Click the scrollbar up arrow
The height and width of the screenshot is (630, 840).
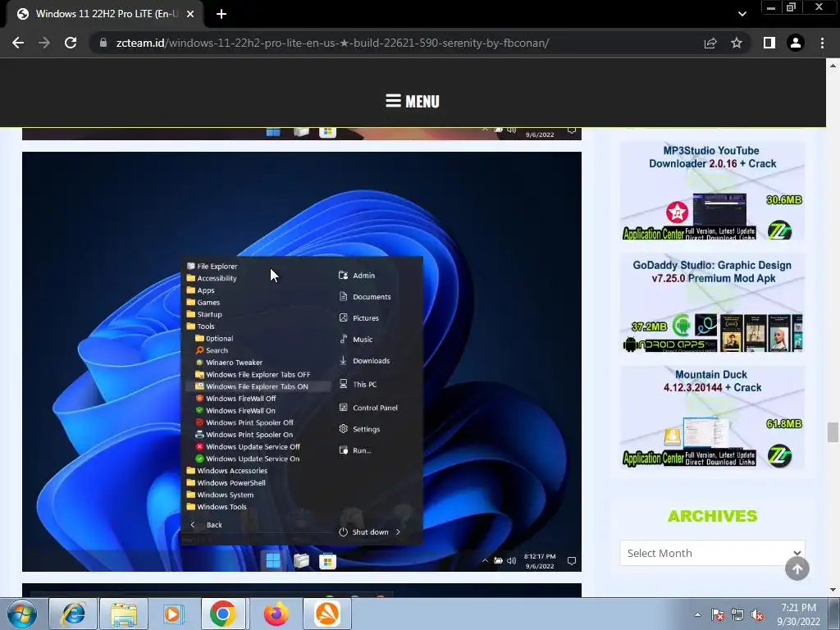pos(833,66)
